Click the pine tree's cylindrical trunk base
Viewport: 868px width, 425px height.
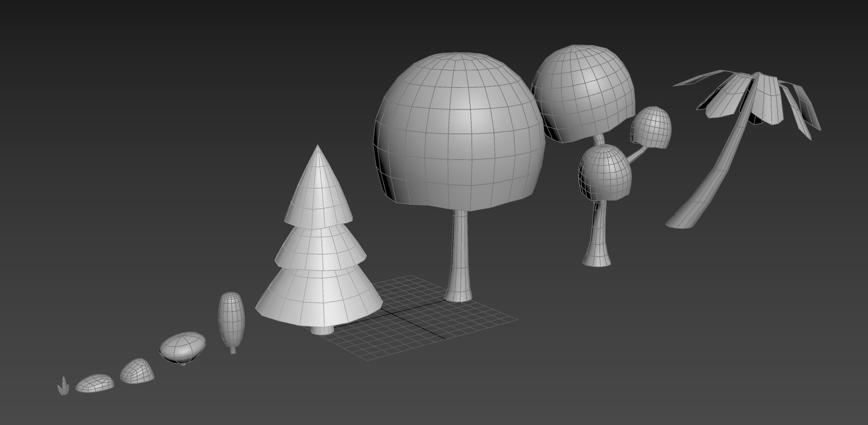322,329
